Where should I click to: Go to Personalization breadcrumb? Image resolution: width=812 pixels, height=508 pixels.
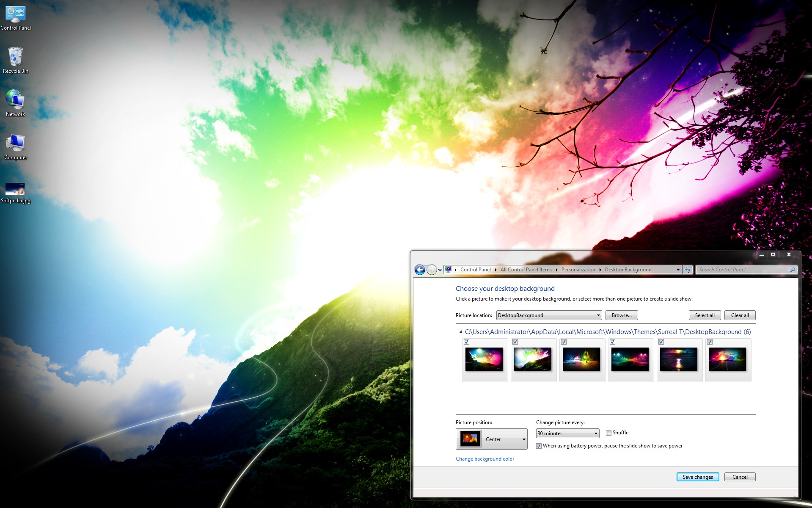tap(578, 270)
